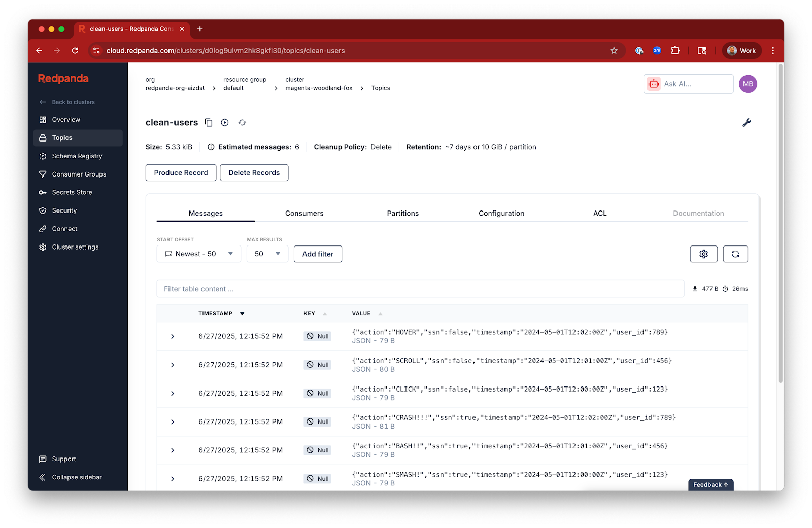The image size is (812, 528).
Task: Reload the browser page
Action: (x=75, y=50)
